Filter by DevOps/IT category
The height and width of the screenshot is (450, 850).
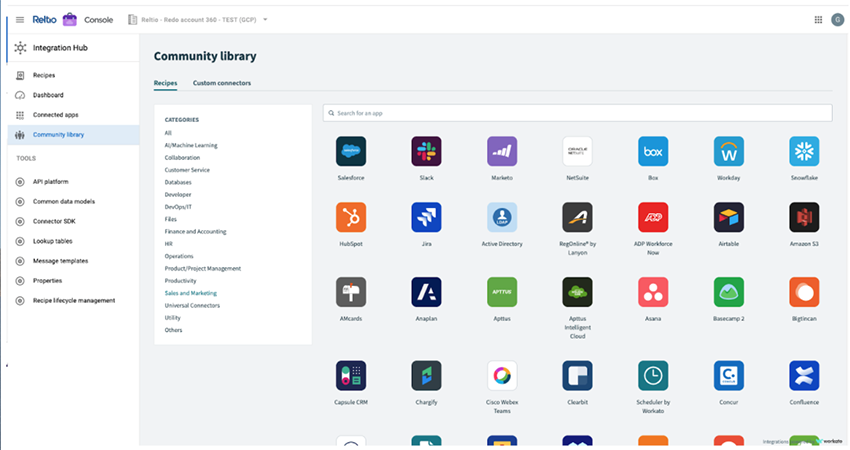178,207
